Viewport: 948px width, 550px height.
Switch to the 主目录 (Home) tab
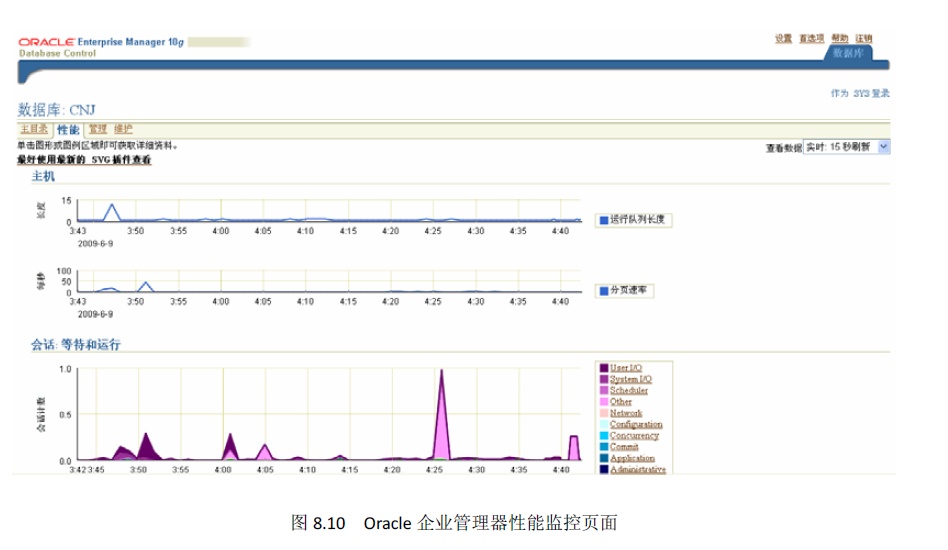34,129
